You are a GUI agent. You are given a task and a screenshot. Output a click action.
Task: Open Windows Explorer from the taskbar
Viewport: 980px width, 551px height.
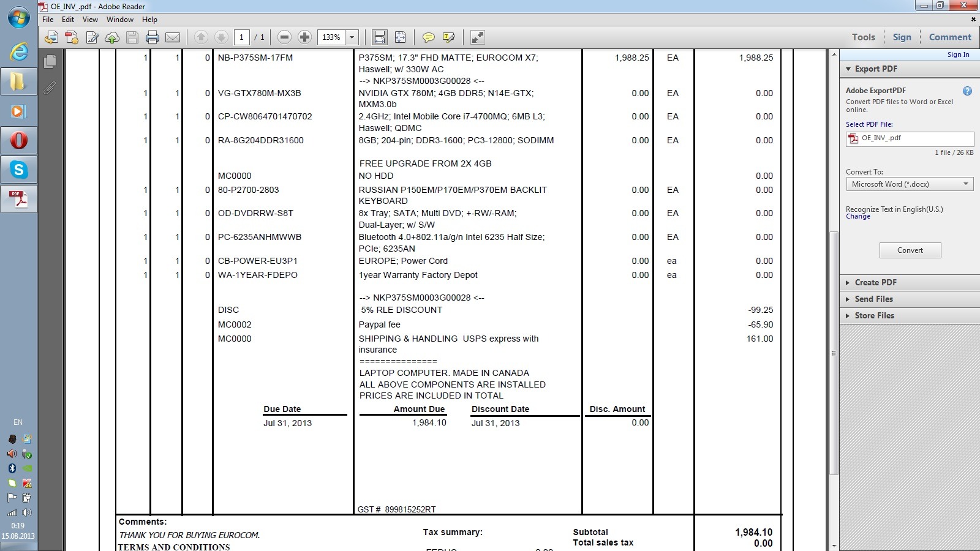(x=18, y=81)
